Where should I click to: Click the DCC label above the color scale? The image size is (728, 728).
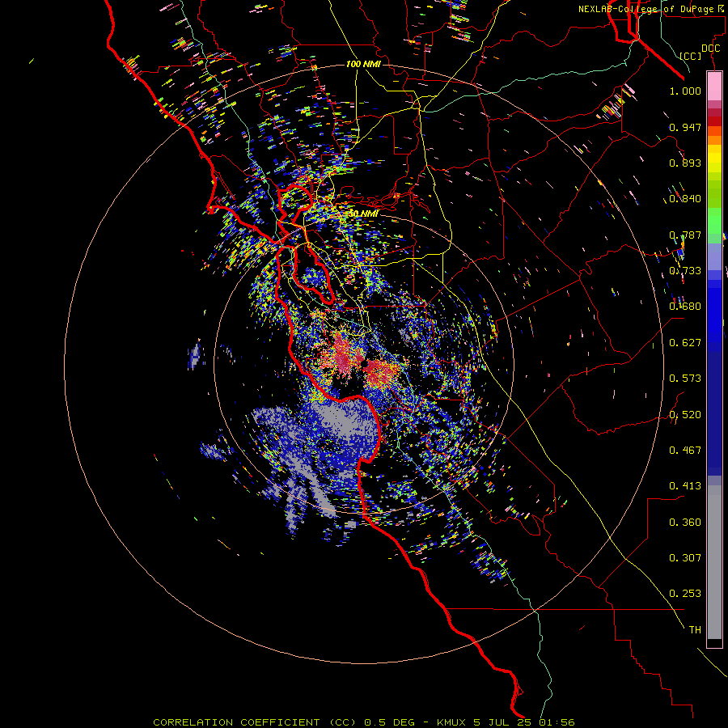710,49
